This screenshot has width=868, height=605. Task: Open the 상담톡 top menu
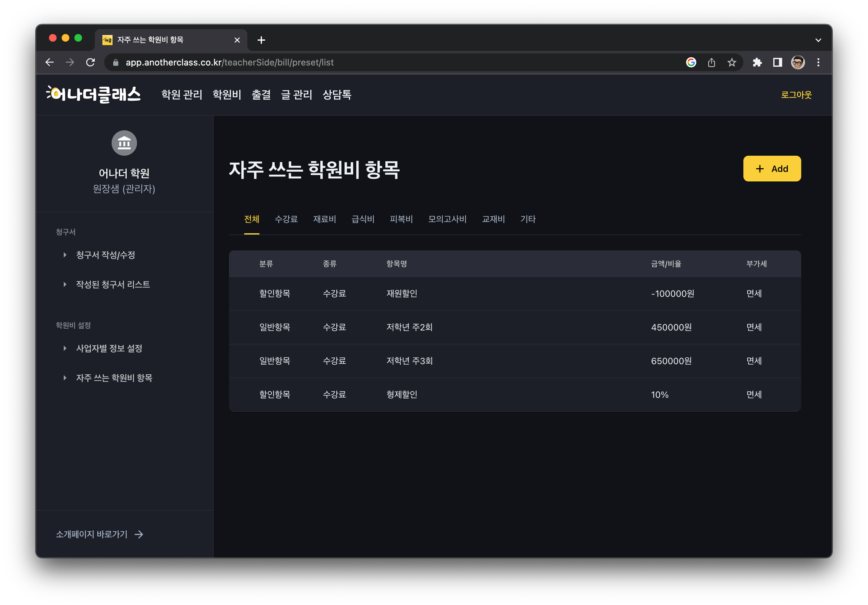337,95
